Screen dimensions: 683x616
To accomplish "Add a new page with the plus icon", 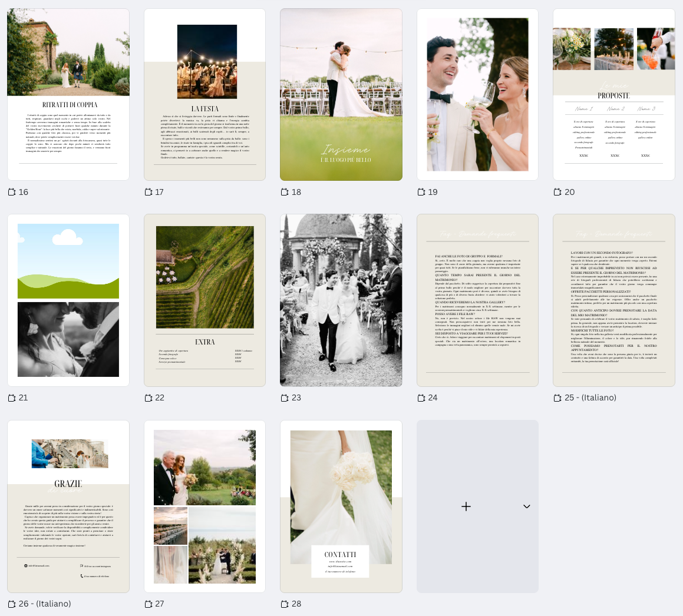I will click(x=466, y=506).
